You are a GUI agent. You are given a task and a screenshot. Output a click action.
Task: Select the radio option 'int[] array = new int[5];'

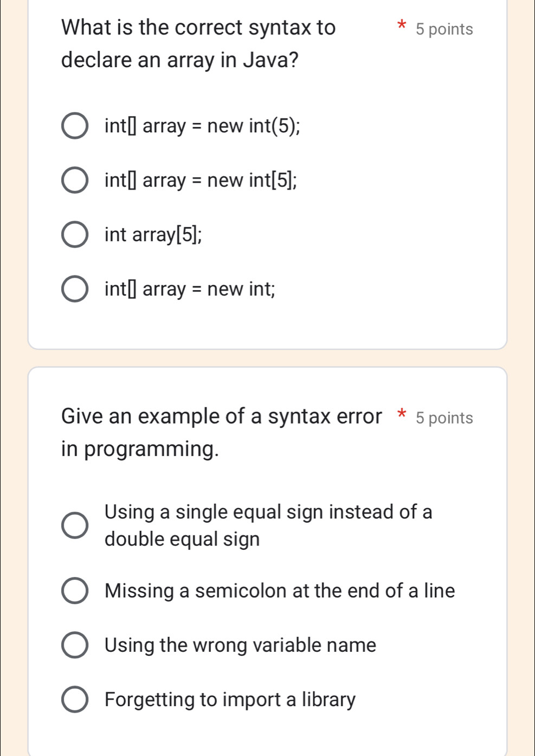coord(75,180)
